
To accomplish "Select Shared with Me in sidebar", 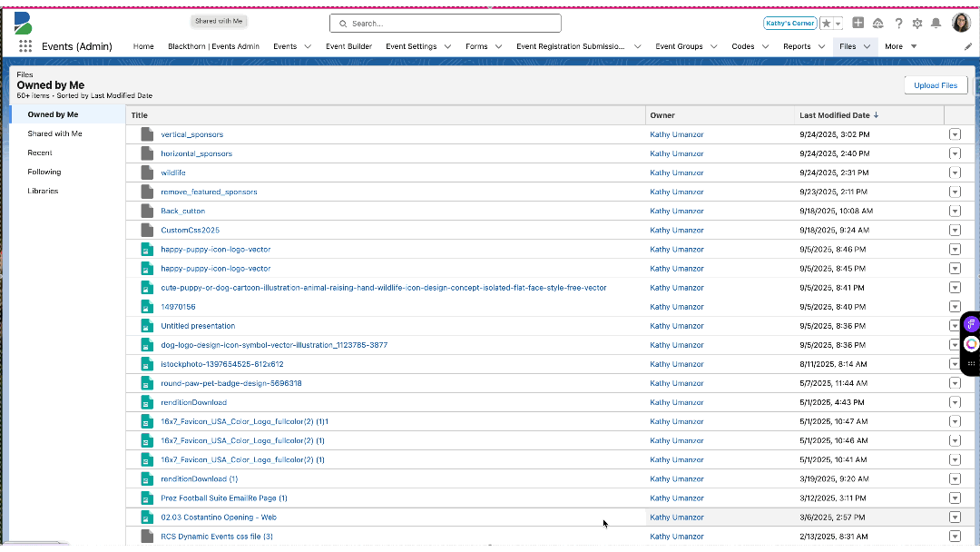I will (x=54, y=133).
